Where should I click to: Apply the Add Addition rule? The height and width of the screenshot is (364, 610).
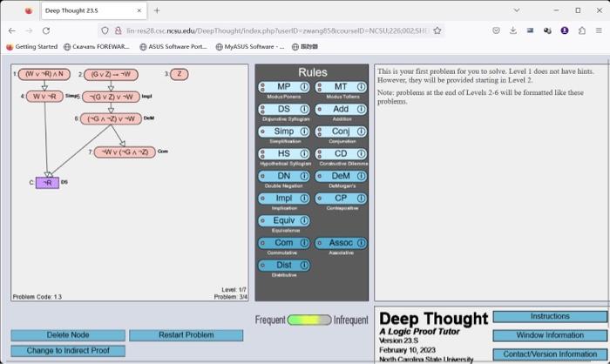coord(341,109)
